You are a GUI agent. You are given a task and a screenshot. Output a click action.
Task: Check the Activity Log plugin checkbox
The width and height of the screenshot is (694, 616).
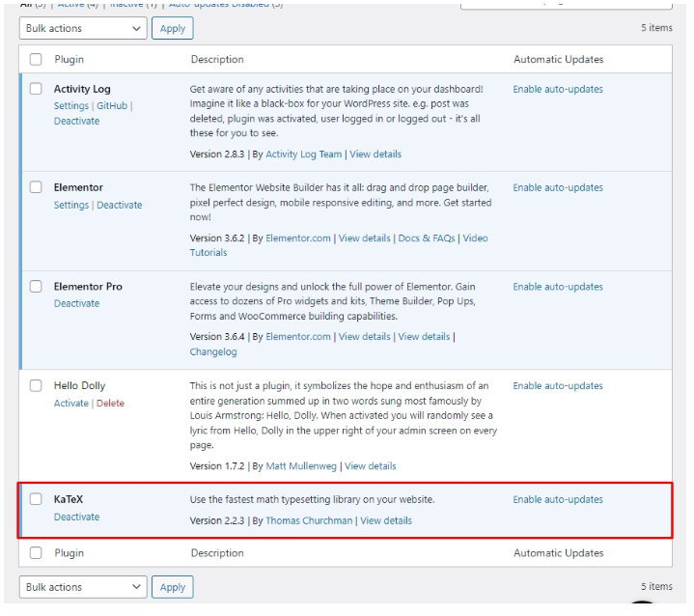pyautogui.click(x=36, y=89)
